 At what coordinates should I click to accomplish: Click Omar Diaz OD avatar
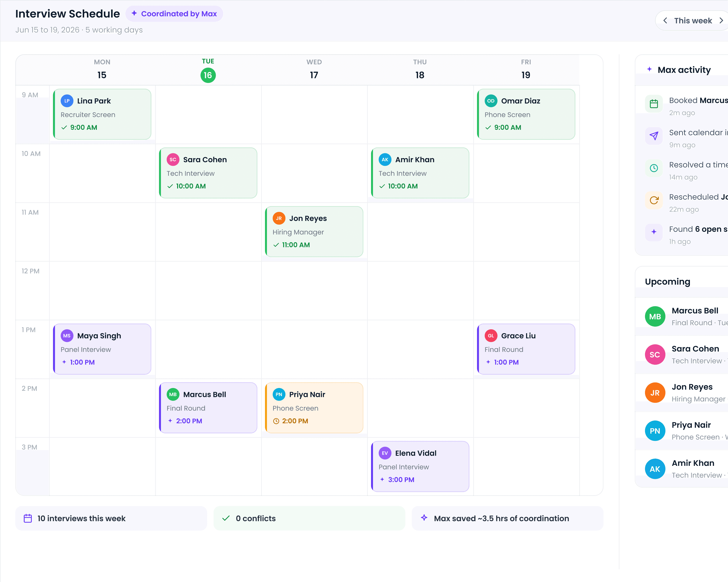coord(491,101)
